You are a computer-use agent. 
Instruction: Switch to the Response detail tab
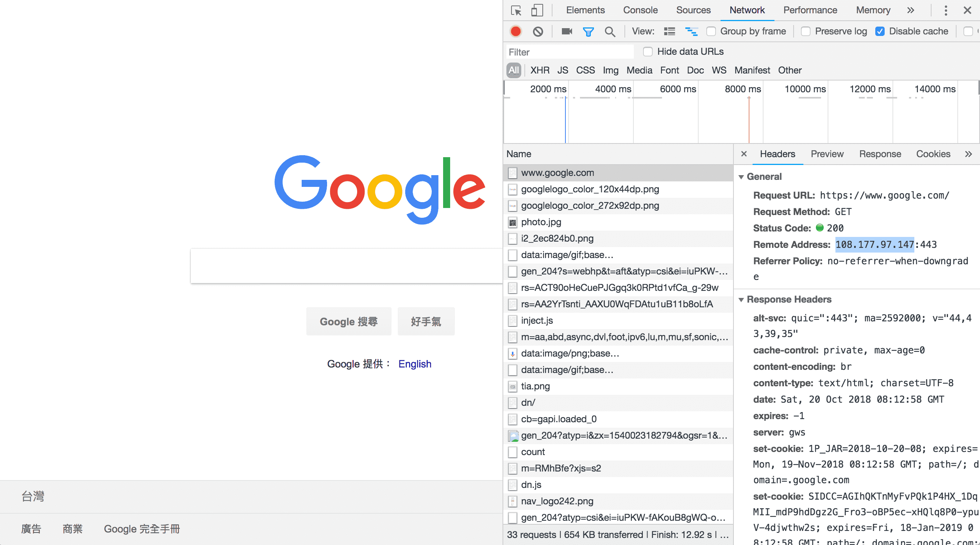(x=880, y=154)
